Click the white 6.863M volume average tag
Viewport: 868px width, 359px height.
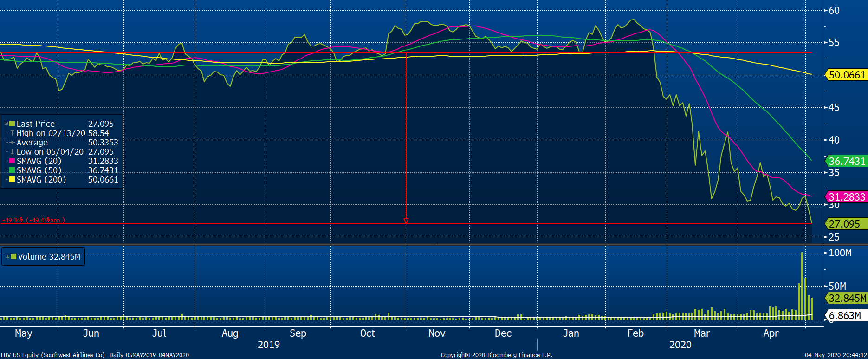[846, 315]
